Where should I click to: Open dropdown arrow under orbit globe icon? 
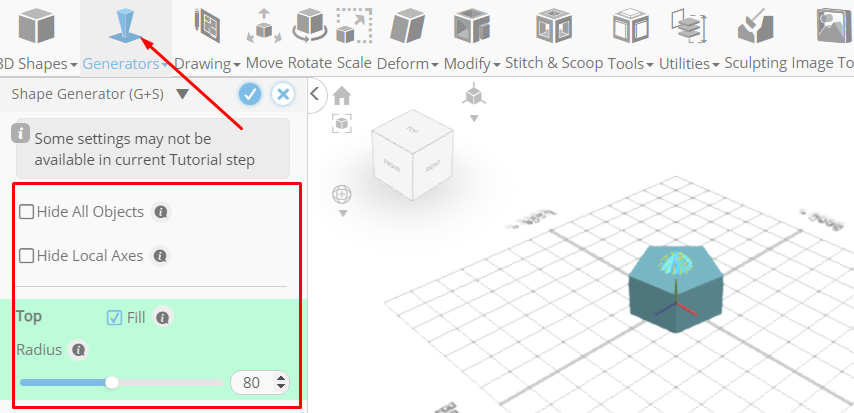[x=343, y=214]
